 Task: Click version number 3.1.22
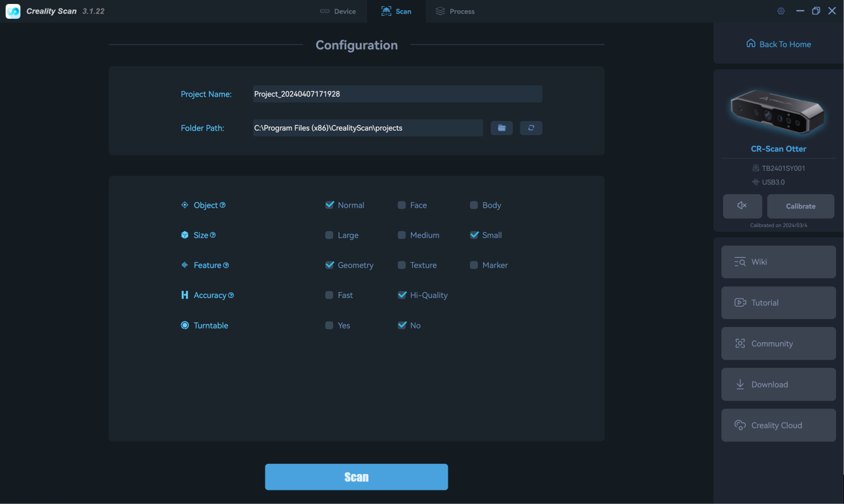93,11
